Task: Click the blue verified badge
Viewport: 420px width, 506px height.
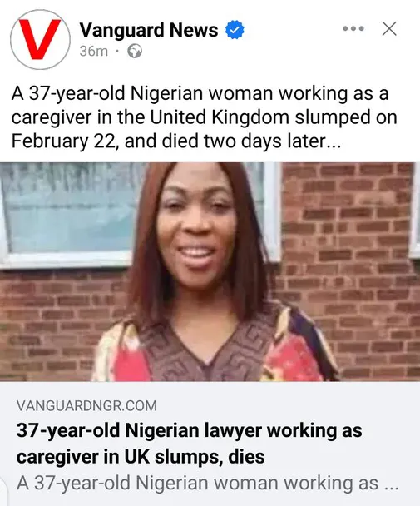Action: click(x=235, y=30)
